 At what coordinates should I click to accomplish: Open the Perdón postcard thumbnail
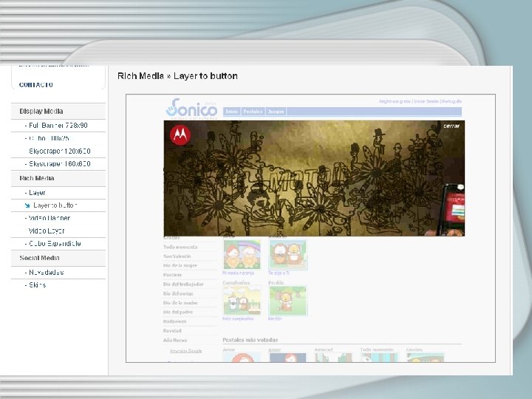[x=287, y=301]
